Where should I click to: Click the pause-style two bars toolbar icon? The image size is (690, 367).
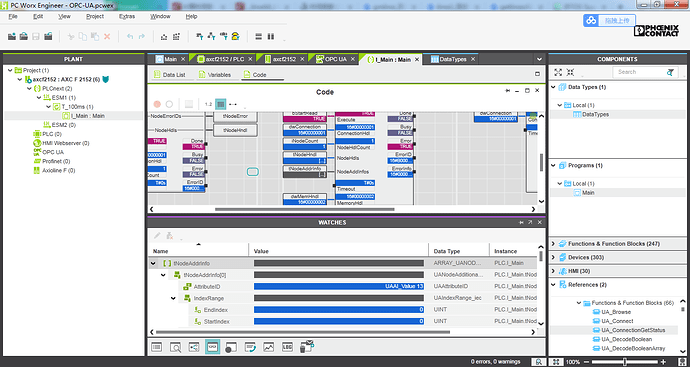[x=271, y=37]
